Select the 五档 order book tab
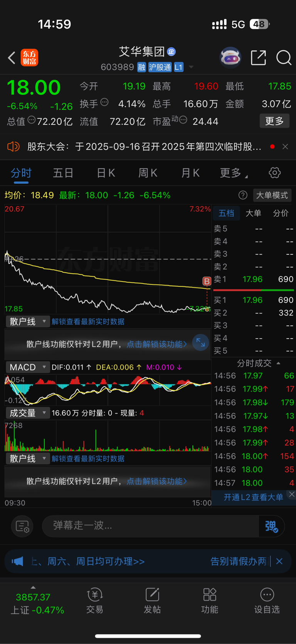The height and width of the screenshot is (644, 296). point(226,213)
